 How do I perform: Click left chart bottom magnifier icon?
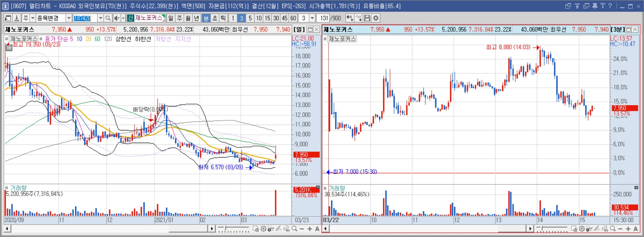pyautogui.click(x=294, y=229)
